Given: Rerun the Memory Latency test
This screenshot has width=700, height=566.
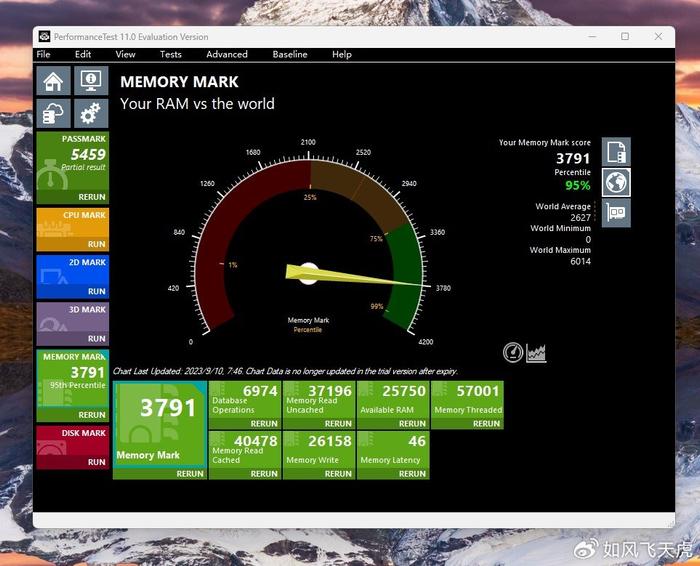Looking at the screenshot, I should point(412,474).
